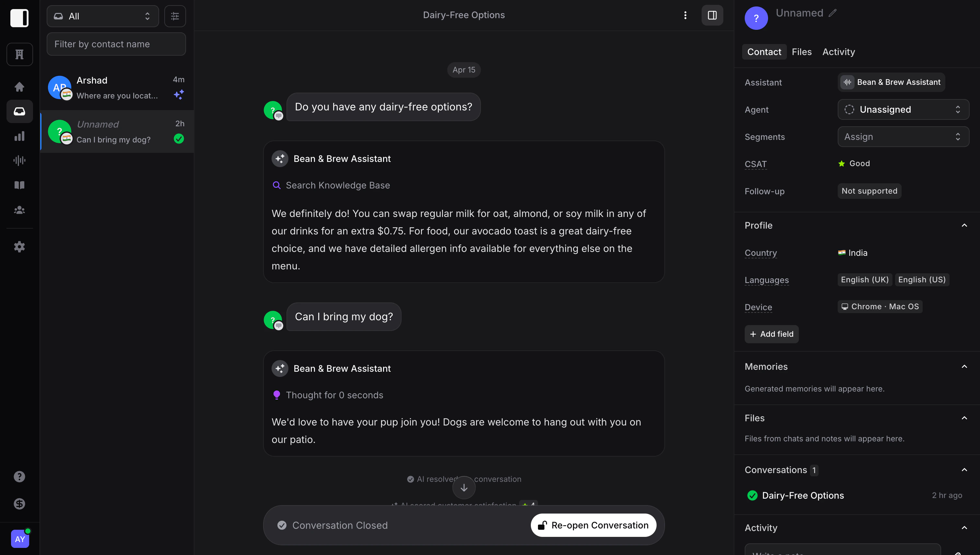Collapse the Memories section
The width and height of the screenshot is (980, 555).
point(964,366)
